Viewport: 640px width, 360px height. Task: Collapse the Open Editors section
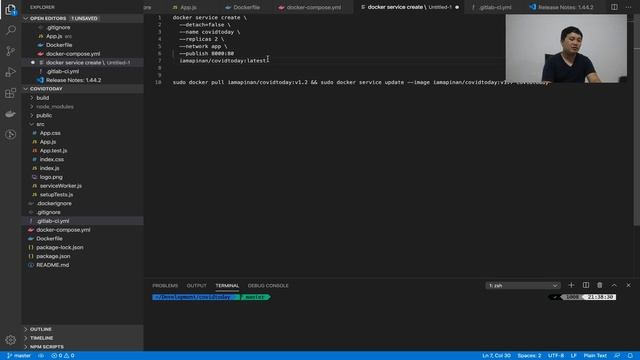click(x=82, y=18)
